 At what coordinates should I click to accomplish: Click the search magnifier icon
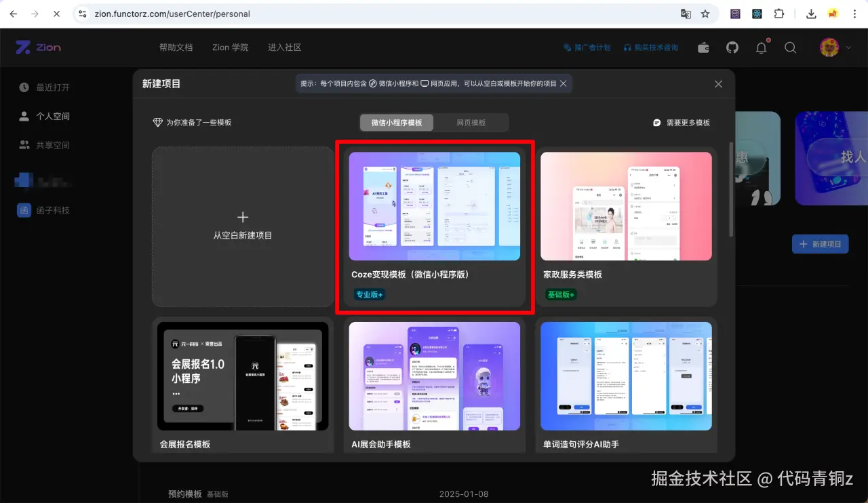pyautogui.click(x=791, y=47)
